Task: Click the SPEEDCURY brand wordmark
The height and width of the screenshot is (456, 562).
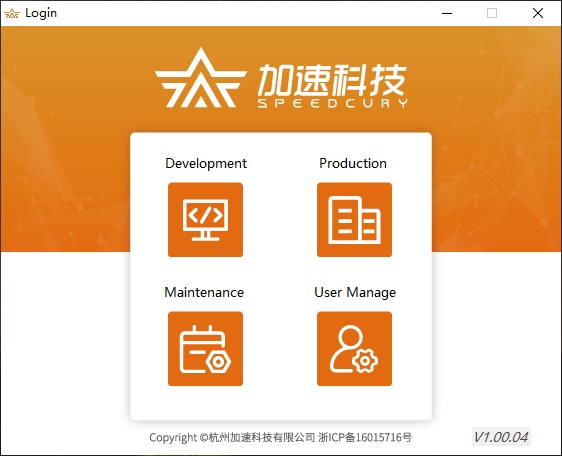Action: point(332,103)
